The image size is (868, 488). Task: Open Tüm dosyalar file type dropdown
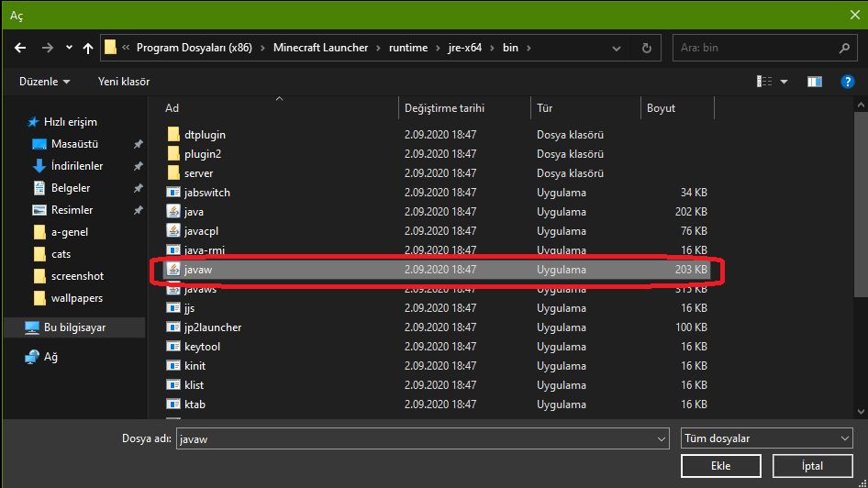767,438
